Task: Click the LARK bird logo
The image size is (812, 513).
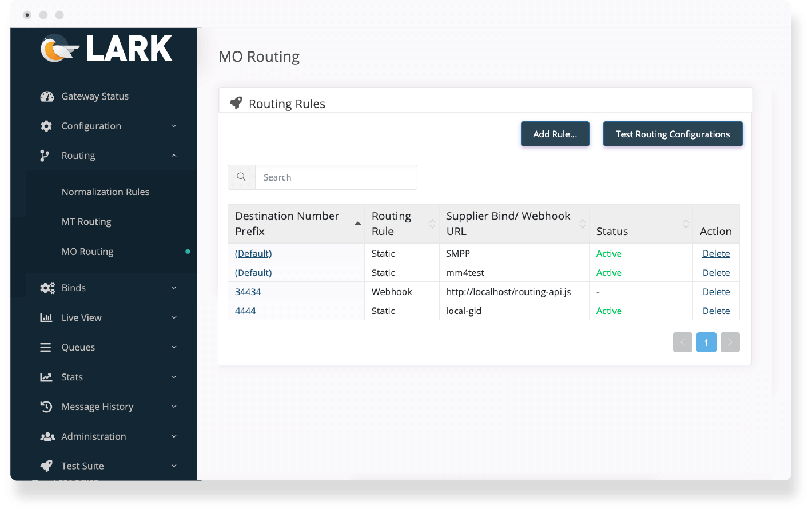Action: point(59,49)
